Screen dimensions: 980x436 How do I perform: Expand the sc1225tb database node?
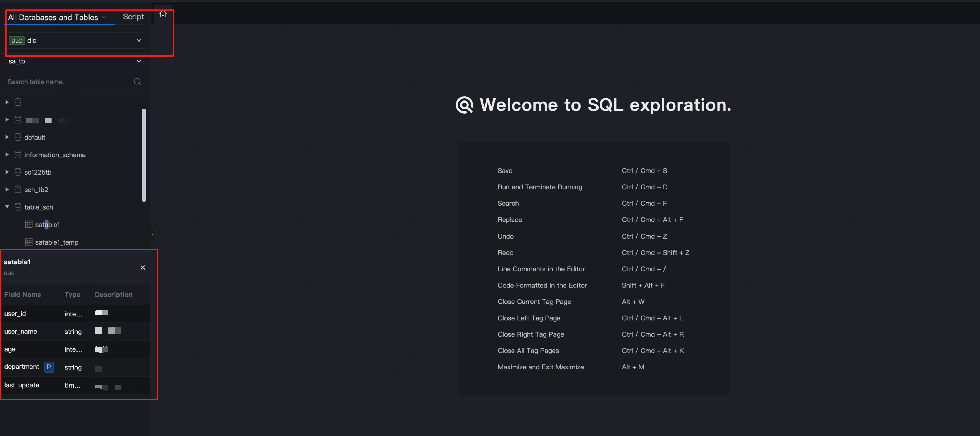[7, 172]
